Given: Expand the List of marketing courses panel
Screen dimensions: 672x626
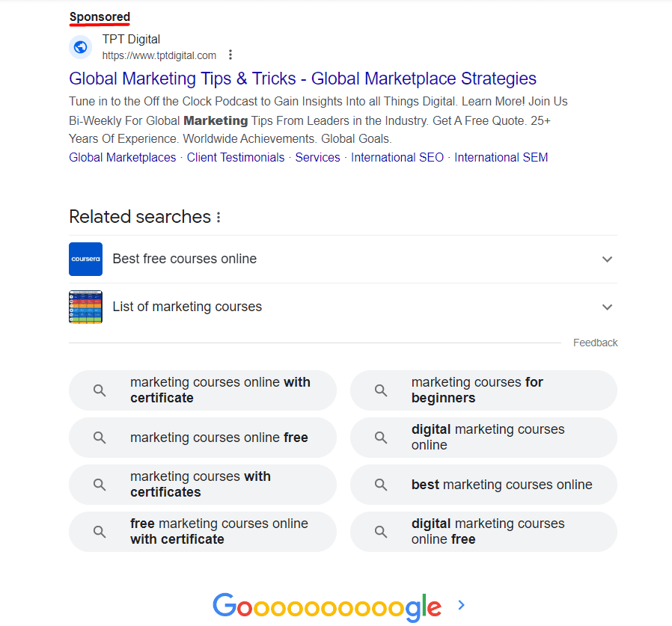Looking at the screenshot, I should pos(607,306).
